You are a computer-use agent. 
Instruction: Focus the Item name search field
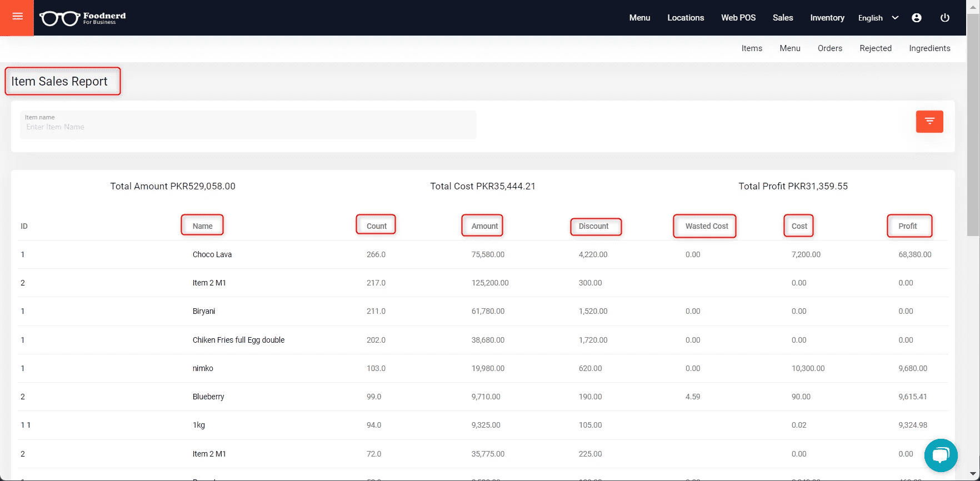(x=248, y=125)
